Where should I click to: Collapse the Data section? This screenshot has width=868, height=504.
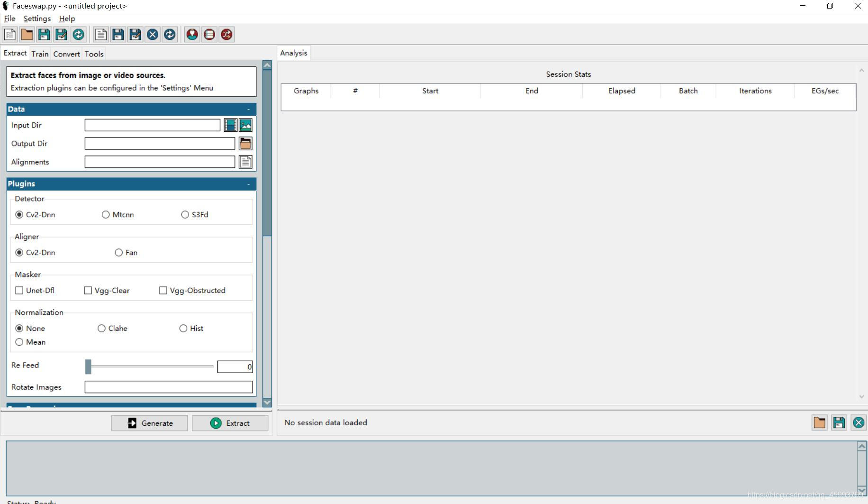click(x=248, y=109)
